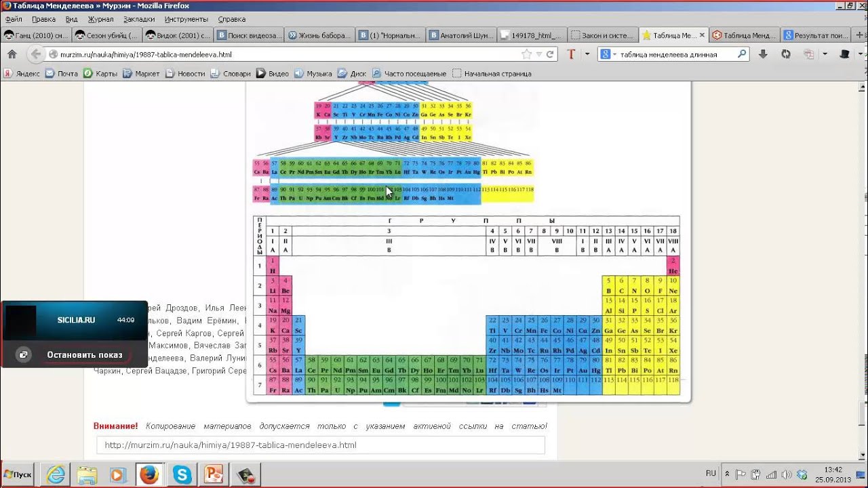
Task: Click the article URL text field
Action: [x=320, y=445]
